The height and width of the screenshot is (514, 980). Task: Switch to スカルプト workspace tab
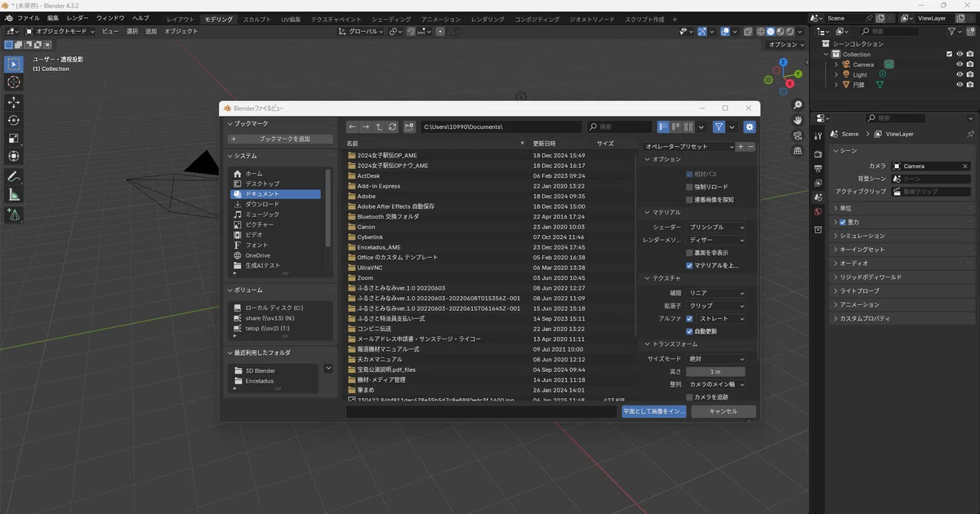[x=257, y=19]
